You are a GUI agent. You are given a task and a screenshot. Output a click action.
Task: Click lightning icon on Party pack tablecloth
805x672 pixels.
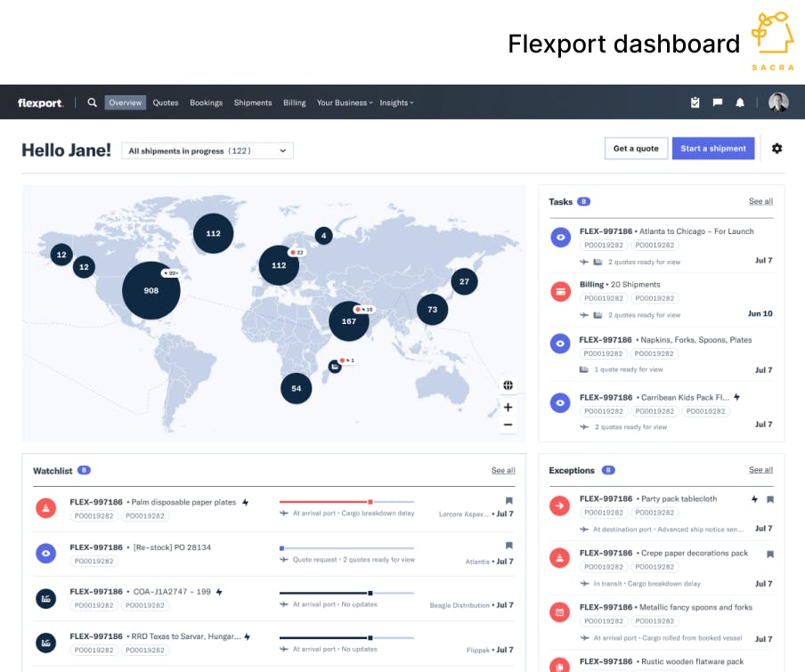point(754,498)
